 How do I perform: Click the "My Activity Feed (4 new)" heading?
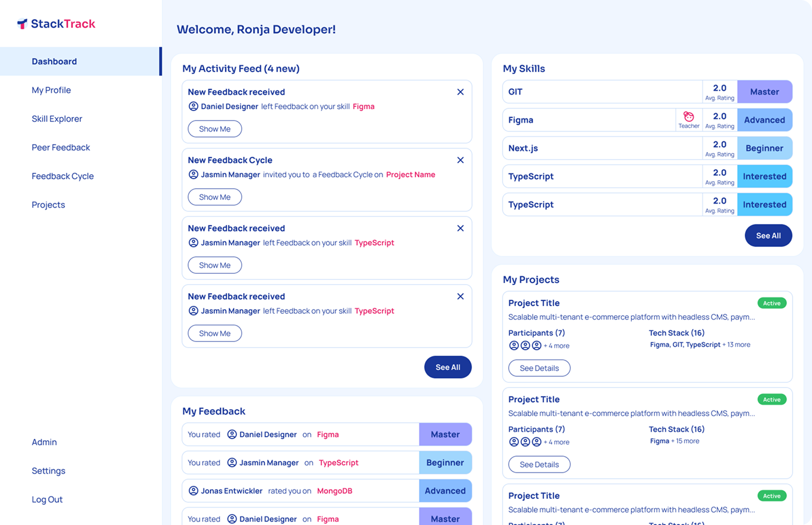tap(241, 69)
